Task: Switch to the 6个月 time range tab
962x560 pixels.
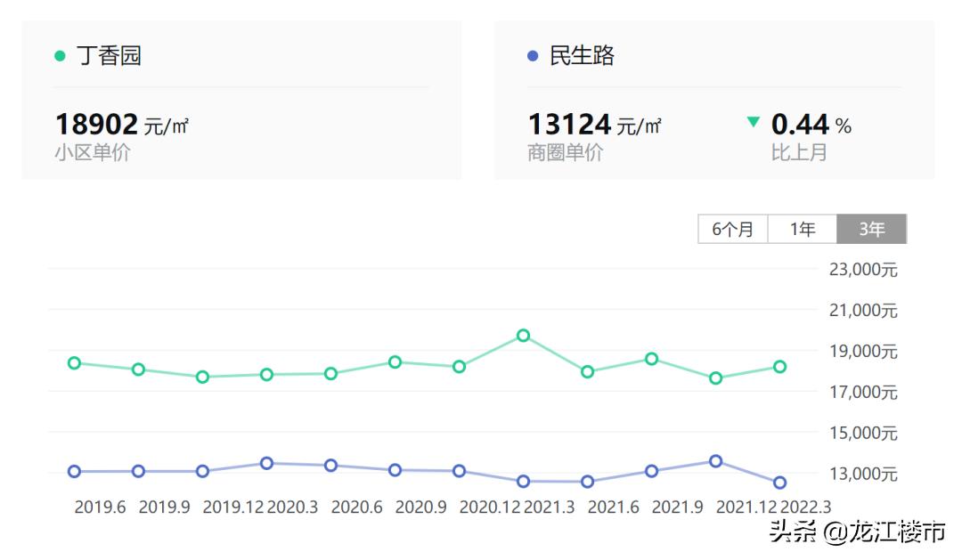Action: click(730, 229)
